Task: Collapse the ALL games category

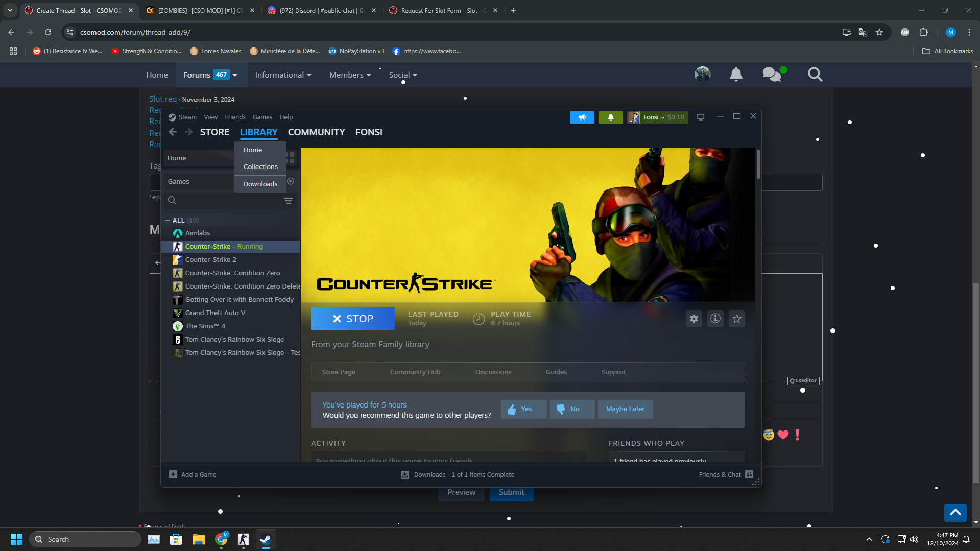Action: pos(168,221)
